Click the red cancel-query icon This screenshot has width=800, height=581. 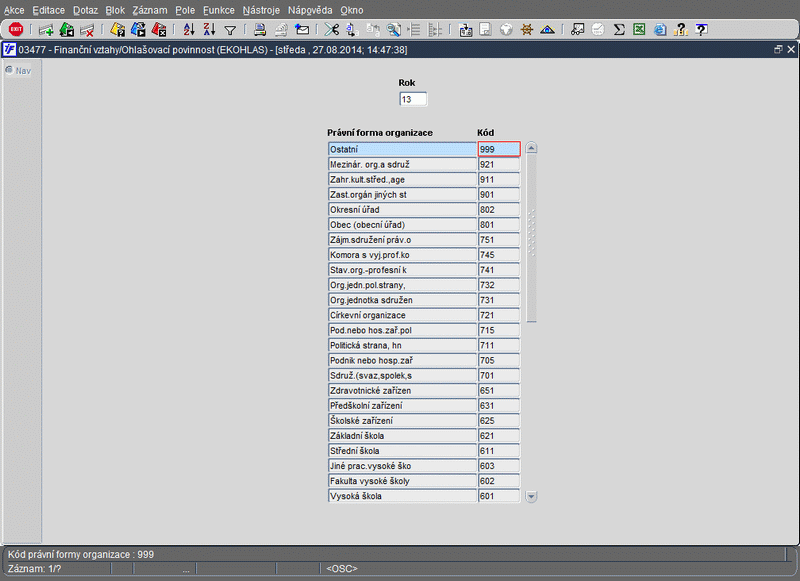click(x=159, y=30)
